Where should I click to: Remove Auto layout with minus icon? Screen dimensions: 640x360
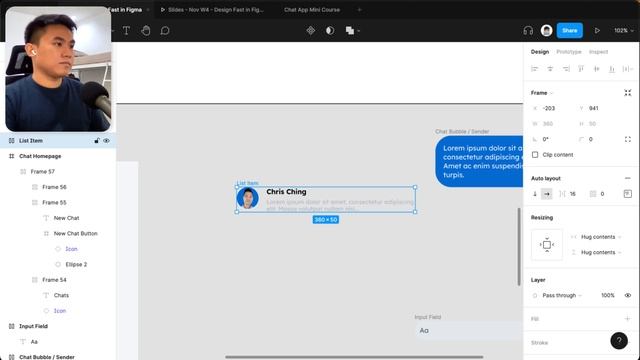(x=628, y=178)
